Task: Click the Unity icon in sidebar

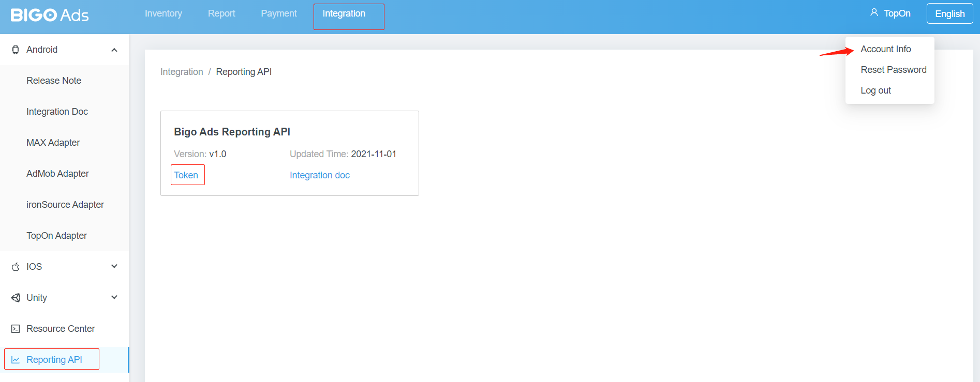Action: tap(16, 298)
